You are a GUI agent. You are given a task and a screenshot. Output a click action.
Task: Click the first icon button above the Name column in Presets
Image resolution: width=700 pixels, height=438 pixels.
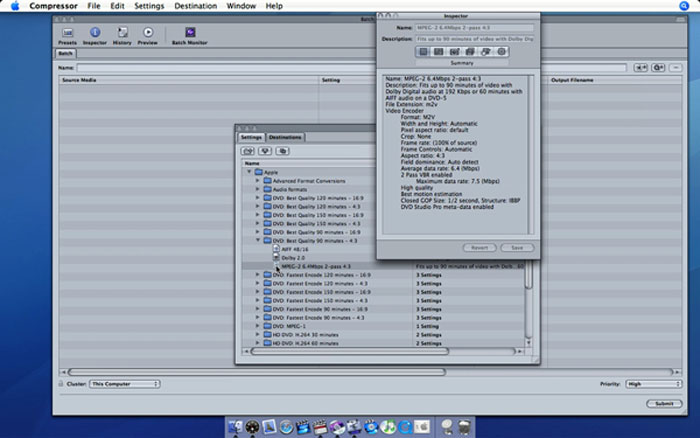248,151
